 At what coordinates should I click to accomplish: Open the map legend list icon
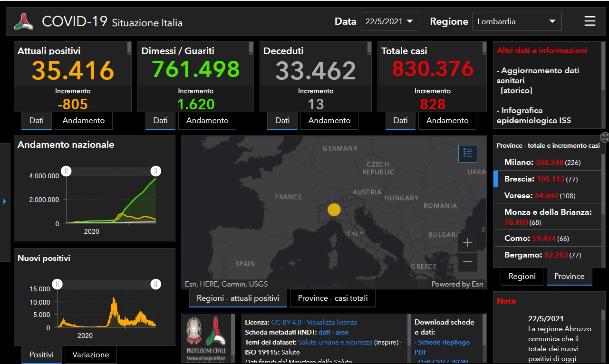tap(467, 153)
